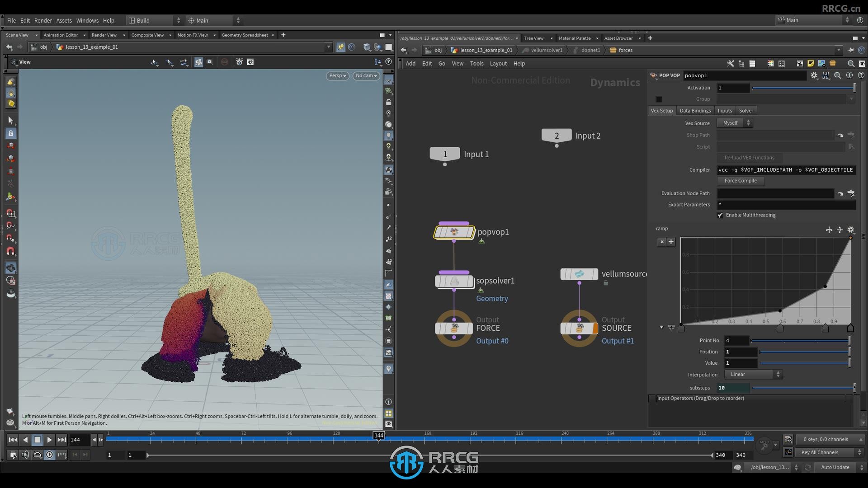Jump to the first frame
This screenshot has height=488, width=868.
coord(13,440)
